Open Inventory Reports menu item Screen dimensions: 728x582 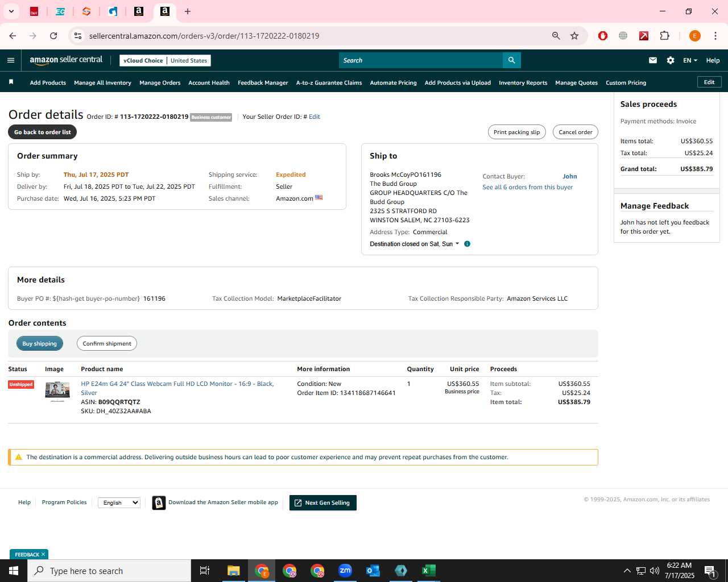click(523, 82)
